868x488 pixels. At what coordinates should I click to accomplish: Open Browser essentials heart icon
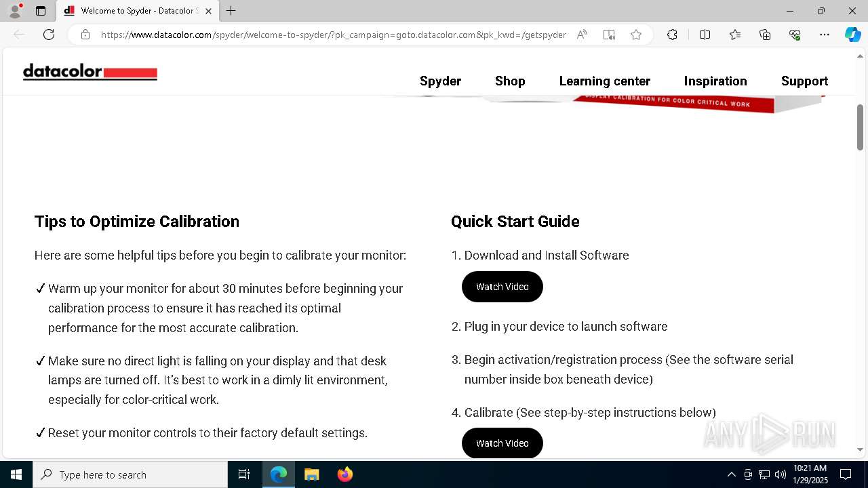pyautogui.click(x=795, y=35)
